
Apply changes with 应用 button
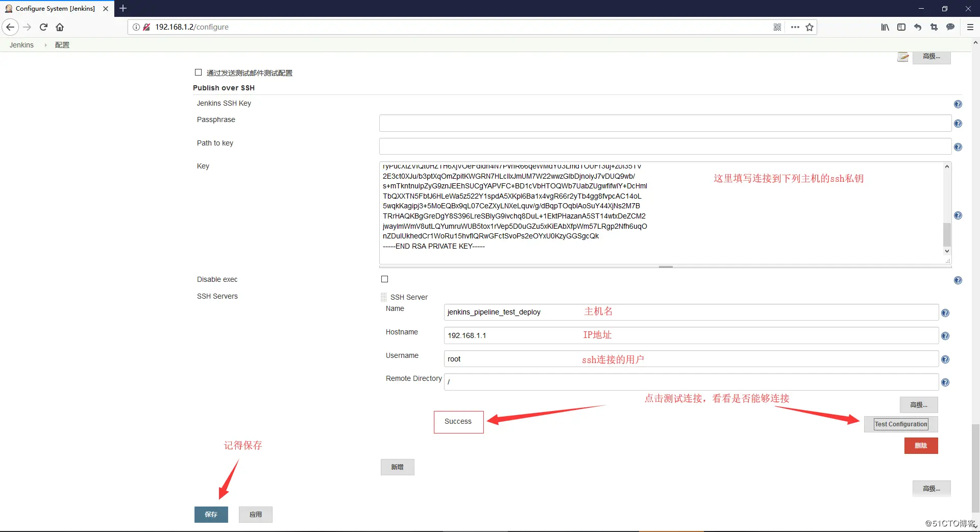(x=255, y=515)
